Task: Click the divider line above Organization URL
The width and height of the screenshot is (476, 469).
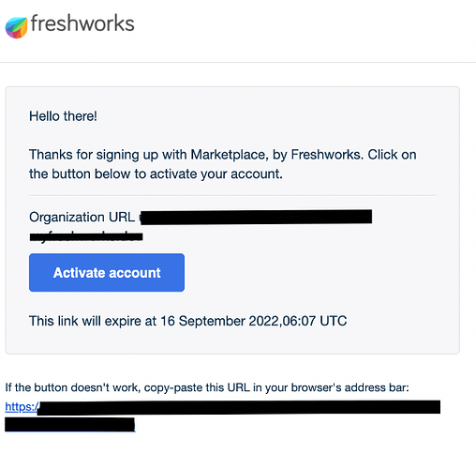Action: [232, 195]
